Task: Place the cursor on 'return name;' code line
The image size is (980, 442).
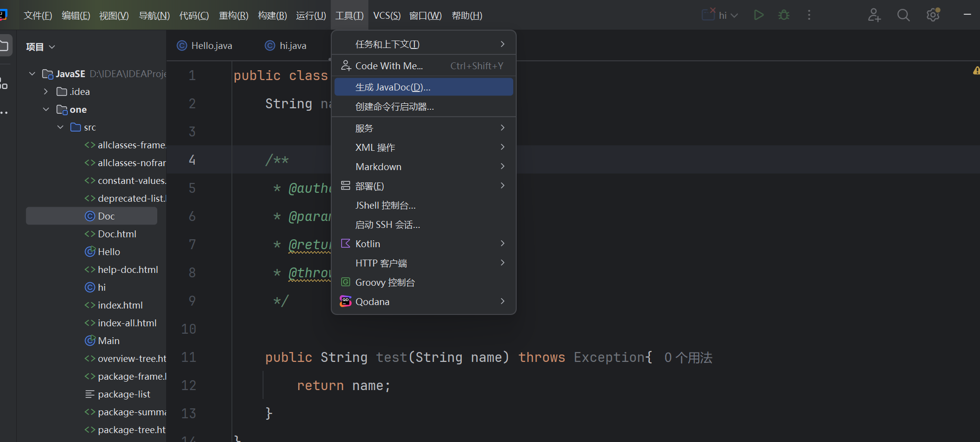Action: point(344,385)
